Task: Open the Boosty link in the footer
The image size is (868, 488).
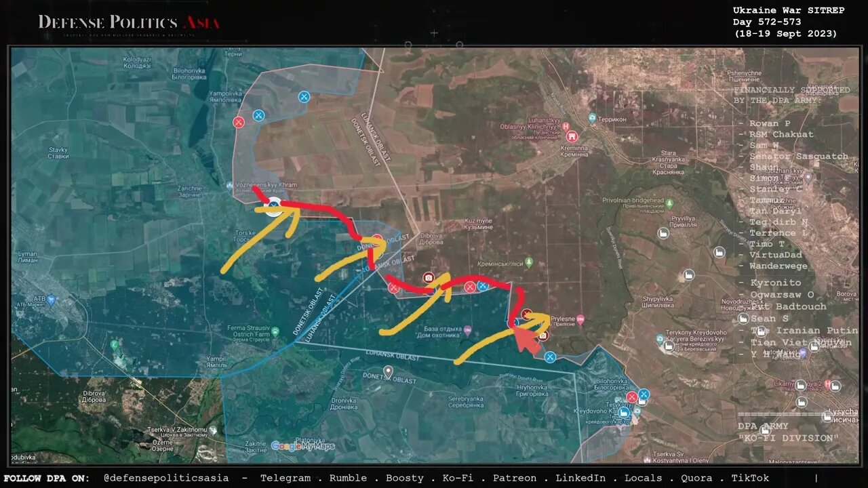Action: click(405, 478)
